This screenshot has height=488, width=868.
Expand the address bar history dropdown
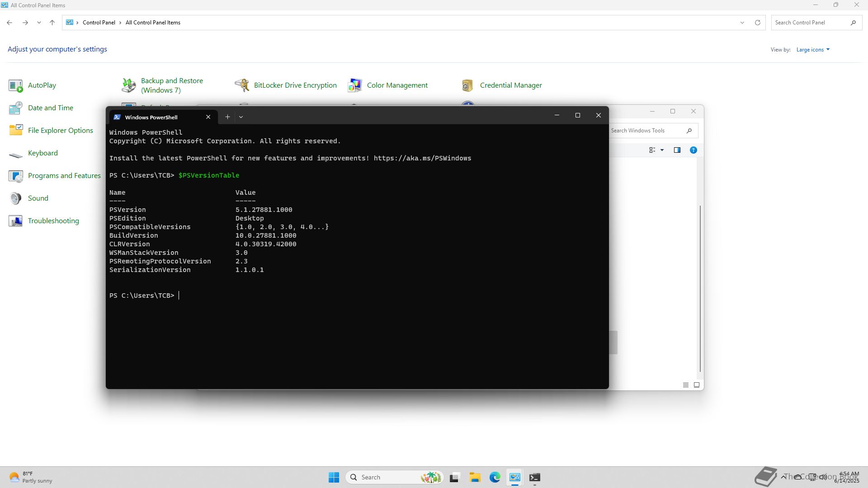coord(742,23)
